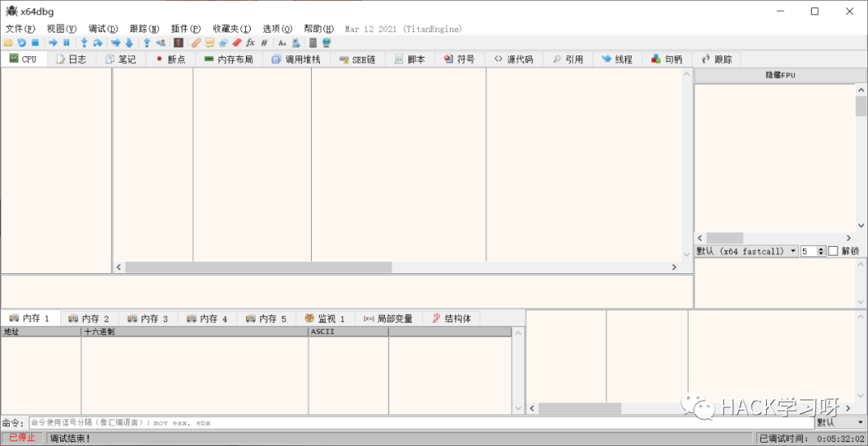Click the open file folder icon
868x446 pixels.
pos(8,43)
